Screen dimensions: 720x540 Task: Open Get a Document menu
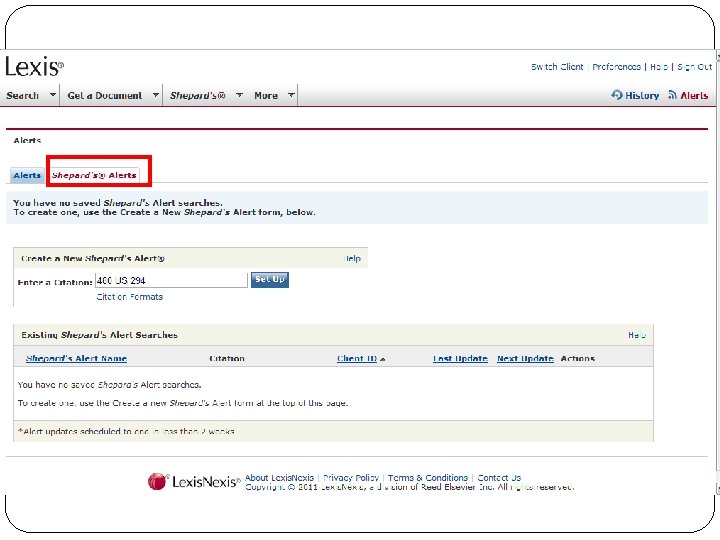coord(104,96)
